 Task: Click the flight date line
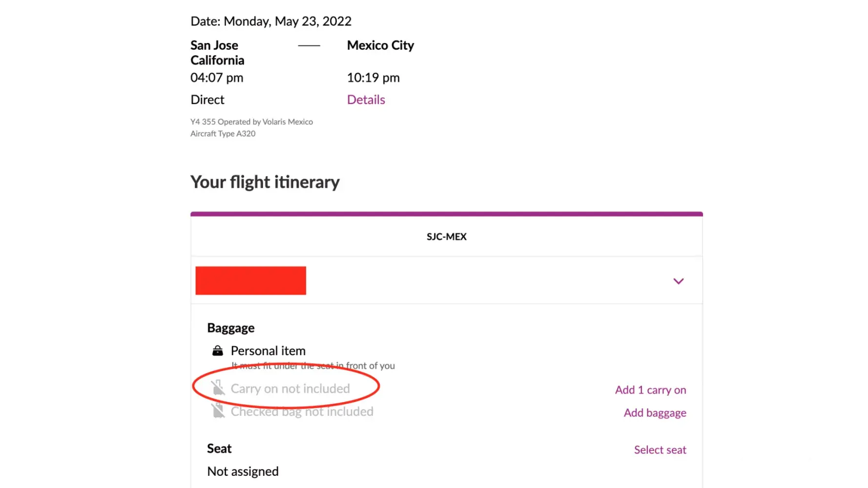pos(271,21)
